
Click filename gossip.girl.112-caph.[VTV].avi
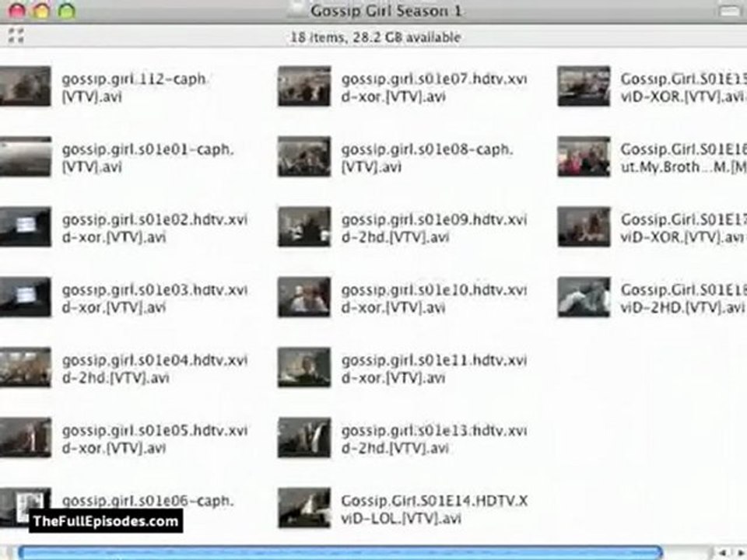click(x=135, y=88)
